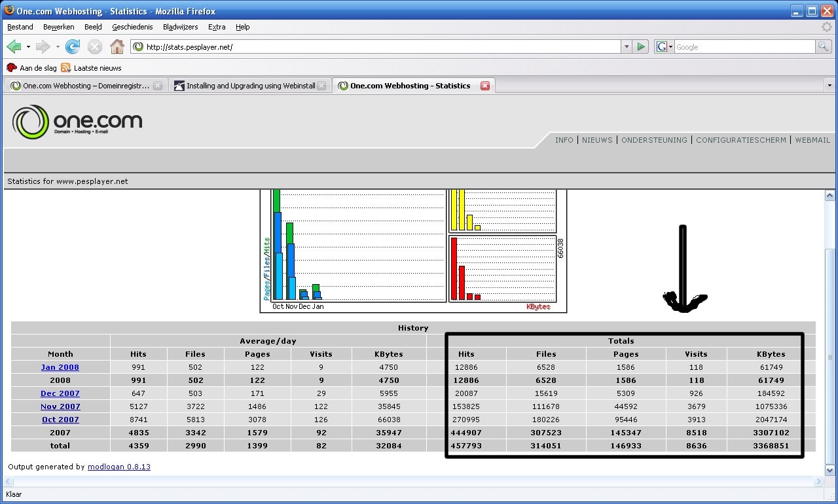Open the Jan 2008 statistics link
This screenshot has height=504, width=838.
click(x=60, y=367)
